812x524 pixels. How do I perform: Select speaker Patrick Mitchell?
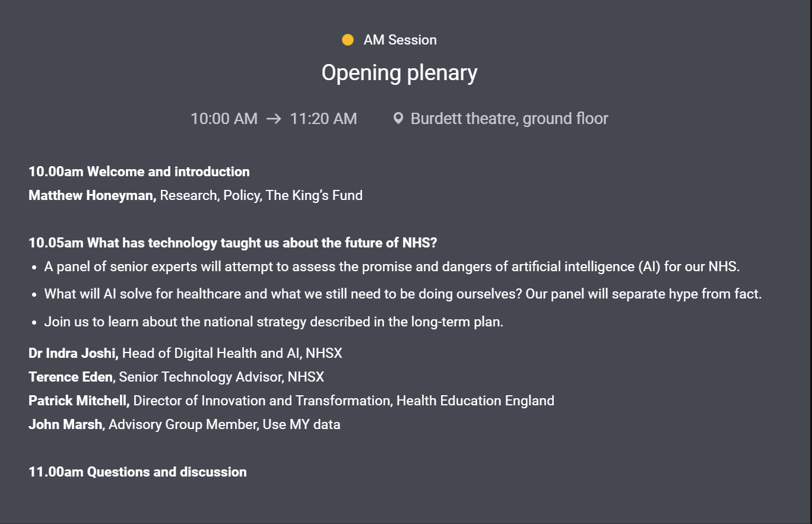[78, 401]
